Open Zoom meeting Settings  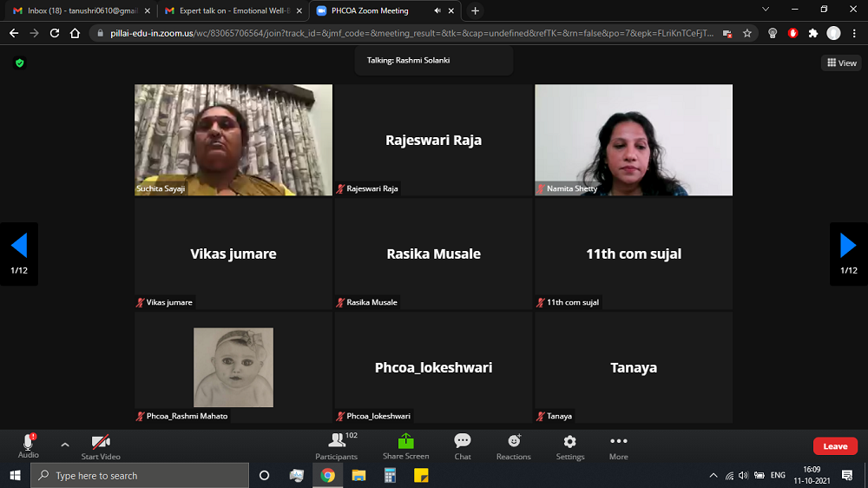point(569,446)
